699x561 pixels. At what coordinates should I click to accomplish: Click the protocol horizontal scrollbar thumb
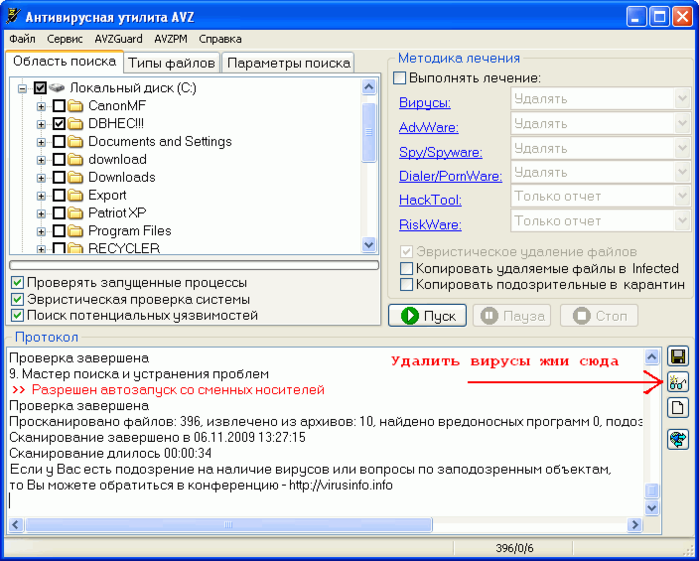coord(228,525)
